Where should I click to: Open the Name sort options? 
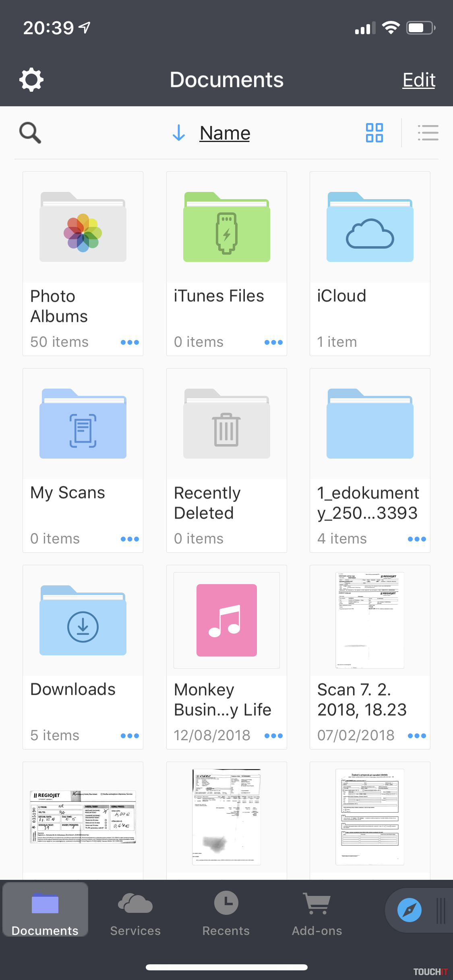(x=225, y=133)
